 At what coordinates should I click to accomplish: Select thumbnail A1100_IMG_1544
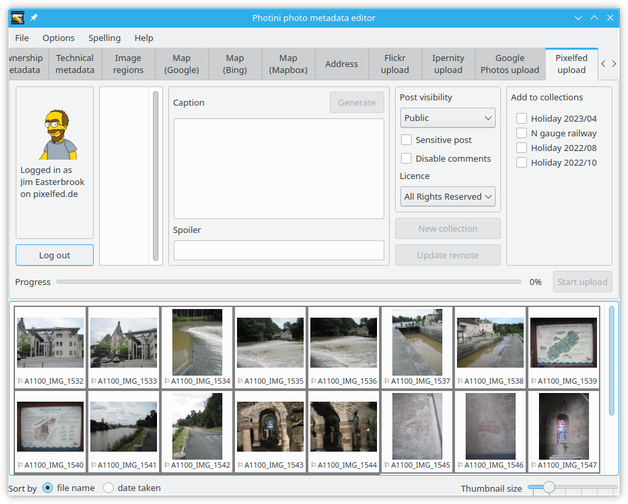point(344,431)
